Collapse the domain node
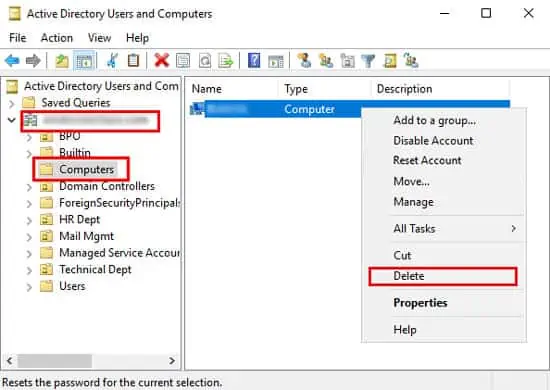The height and width of the screenshot is (390, 550). (x=12, y=120)
